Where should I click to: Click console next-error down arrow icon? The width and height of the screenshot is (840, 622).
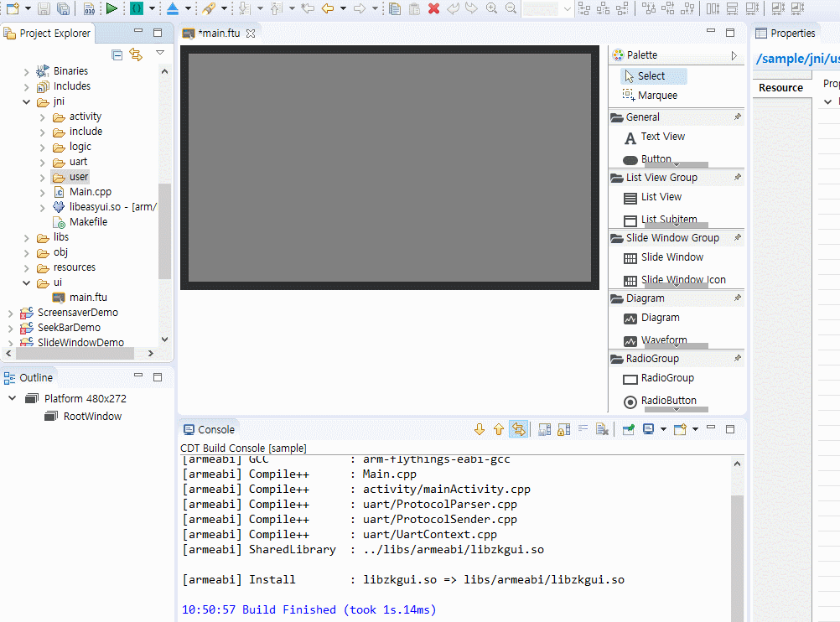click(480, 429)
